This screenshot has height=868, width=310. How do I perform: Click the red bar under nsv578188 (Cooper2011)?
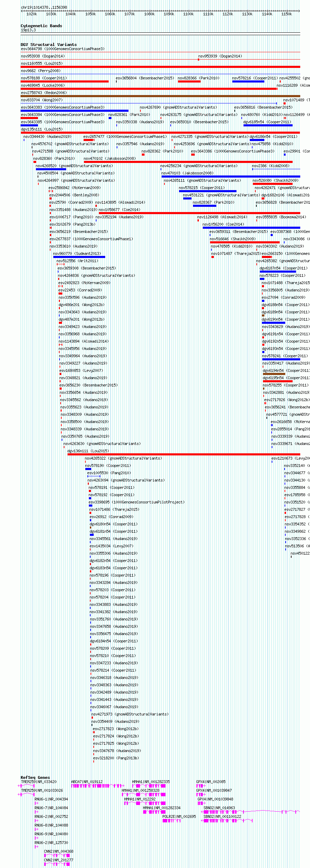[64, 81]
